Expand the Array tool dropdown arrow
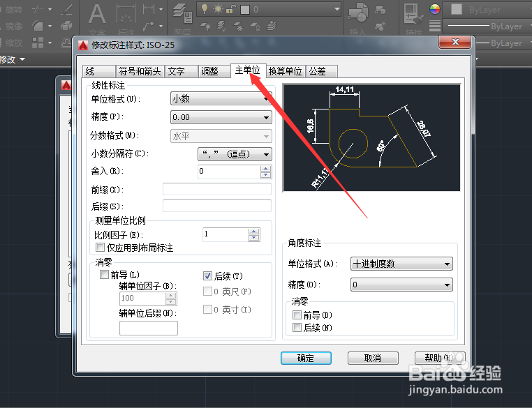532x408 pixels. [x=50, y=43]
